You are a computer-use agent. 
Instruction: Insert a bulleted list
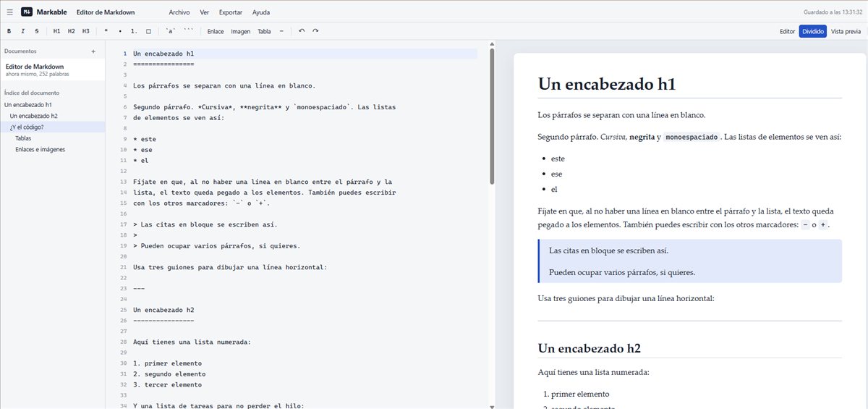[x=120, y=31]
